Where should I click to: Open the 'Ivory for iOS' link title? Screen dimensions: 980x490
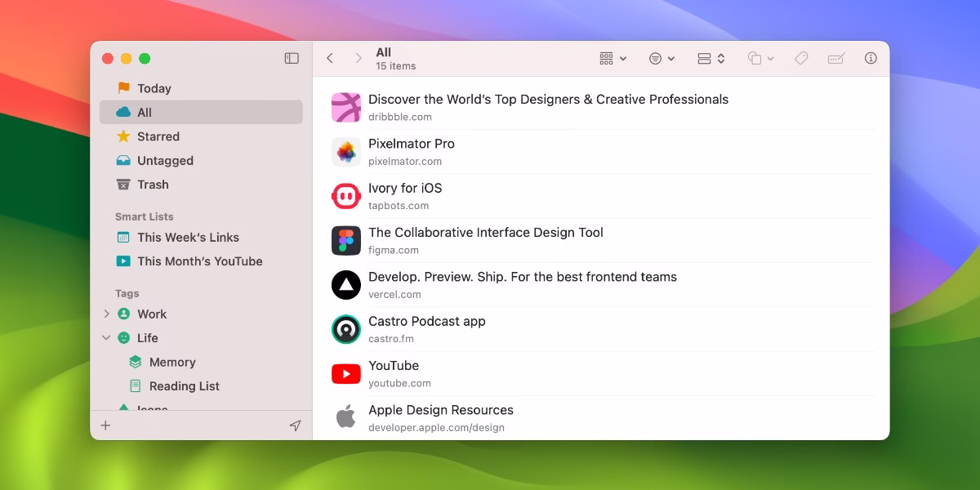(405, 188)
